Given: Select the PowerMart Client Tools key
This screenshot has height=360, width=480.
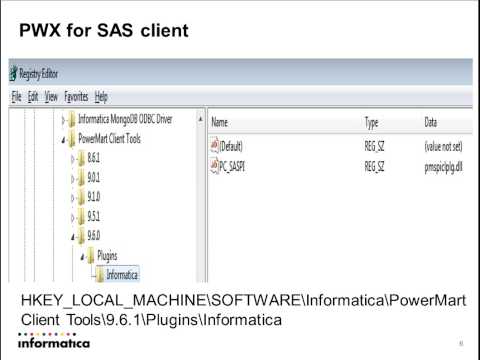Looking at the screenshot, I should click(109, 139).
